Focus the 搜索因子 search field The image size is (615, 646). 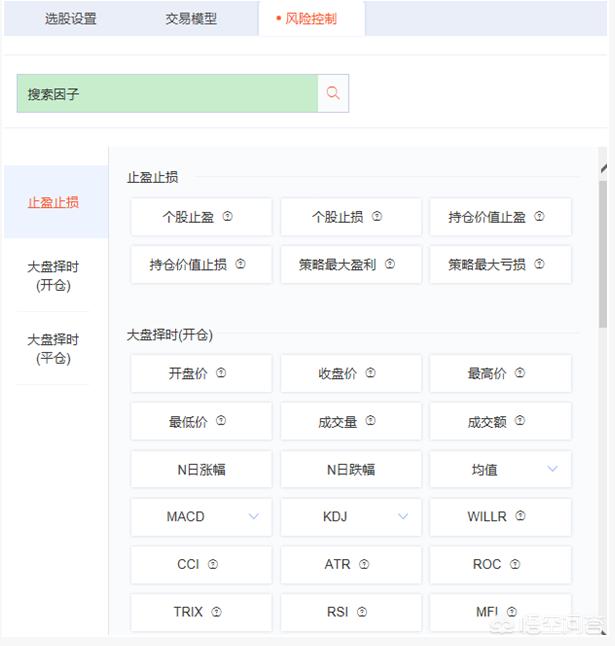167,94
